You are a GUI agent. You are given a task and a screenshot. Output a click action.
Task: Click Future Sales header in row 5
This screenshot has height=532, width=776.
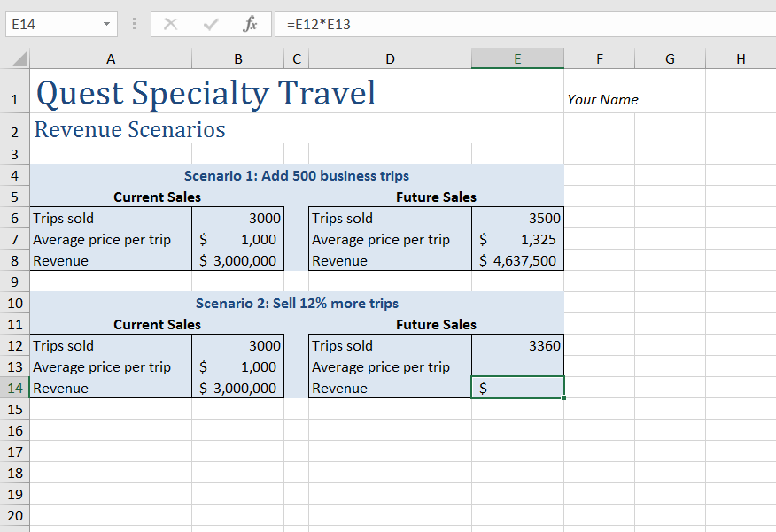tap(436, 197)
